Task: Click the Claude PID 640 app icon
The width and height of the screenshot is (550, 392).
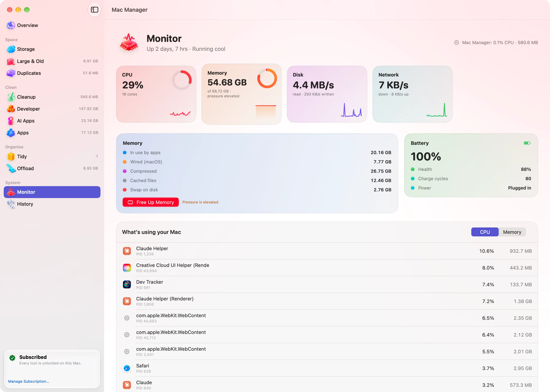Action: point(127,385)
